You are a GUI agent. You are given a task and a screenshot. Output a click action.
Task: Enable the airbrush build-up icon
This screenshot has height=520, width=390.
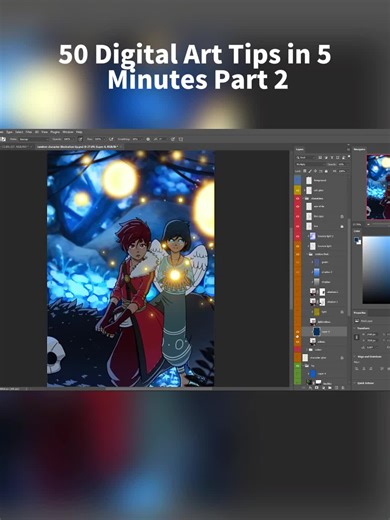click(x=111, y=139)
